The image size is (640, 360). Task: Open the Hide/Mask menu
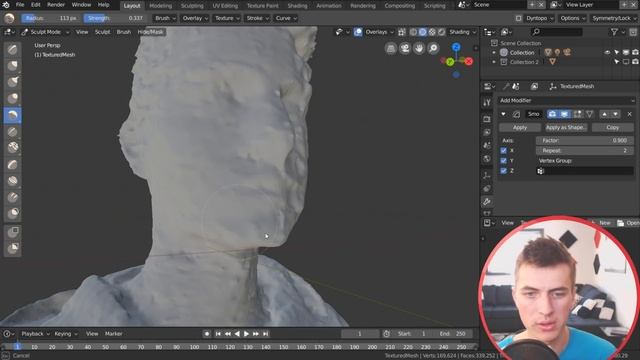150,32
